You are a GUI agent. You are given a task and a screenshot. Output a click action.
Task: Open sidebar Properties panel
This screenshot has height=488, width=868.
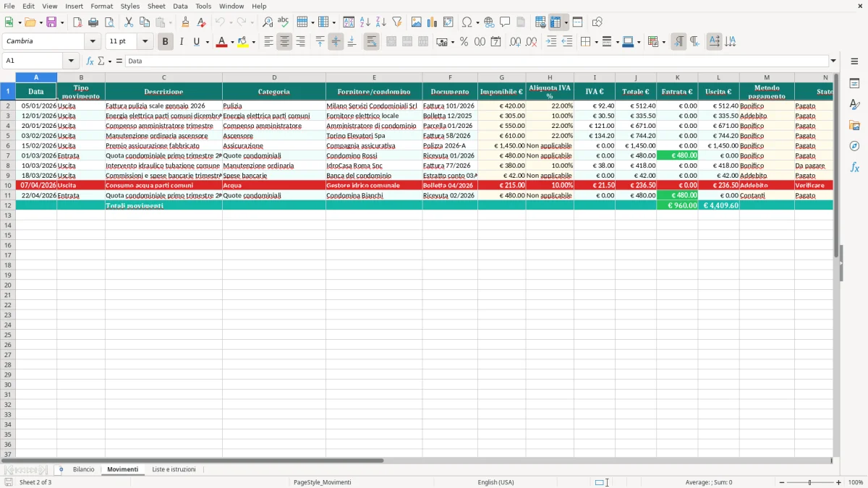(854, 83)
